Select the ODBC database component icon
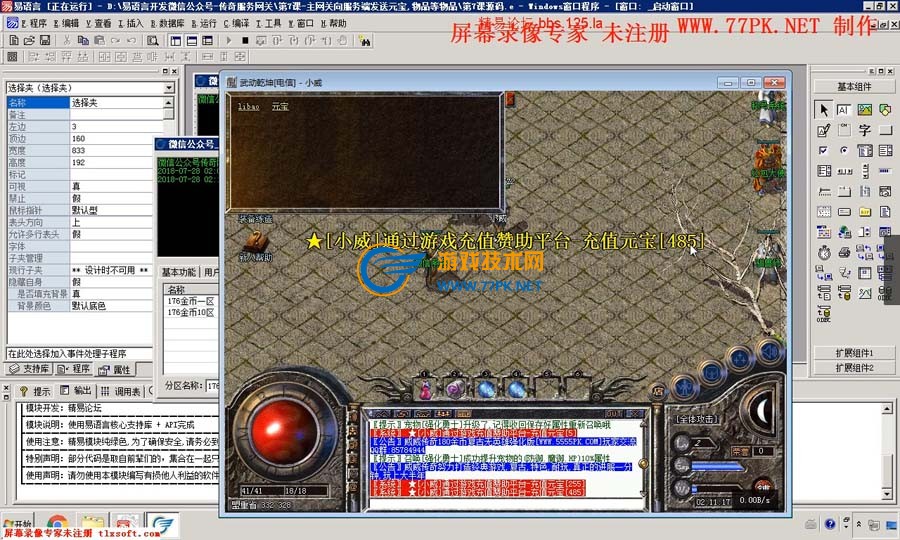 824,313
